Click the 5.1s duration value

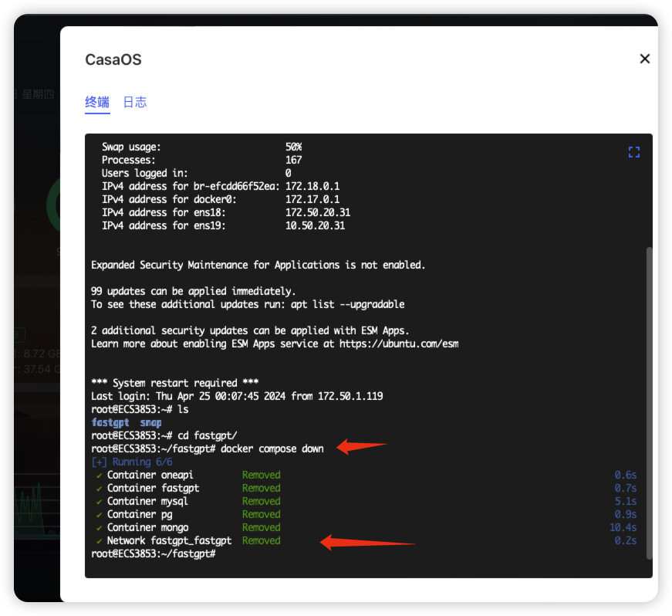626,501
